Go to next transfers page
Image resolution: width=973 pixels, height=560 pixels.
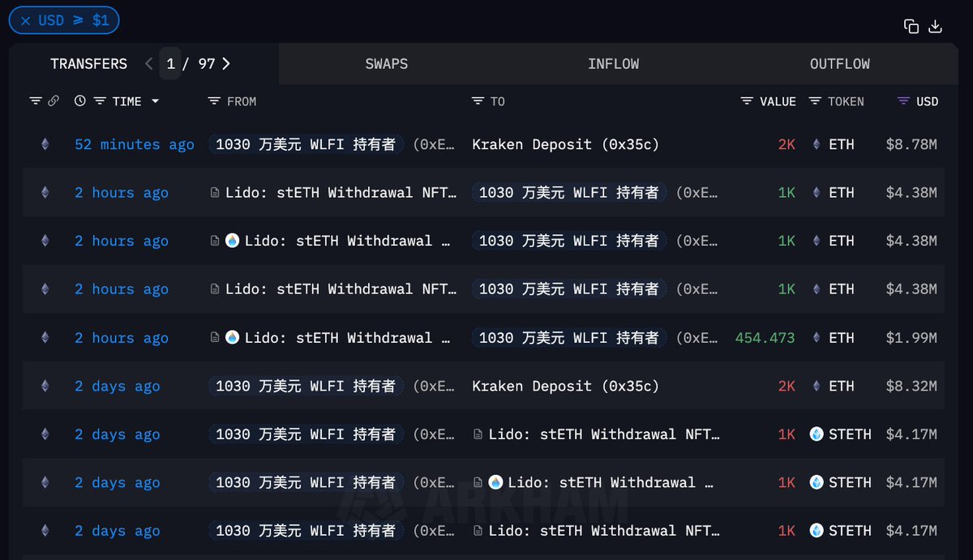[x=225, y=63]
